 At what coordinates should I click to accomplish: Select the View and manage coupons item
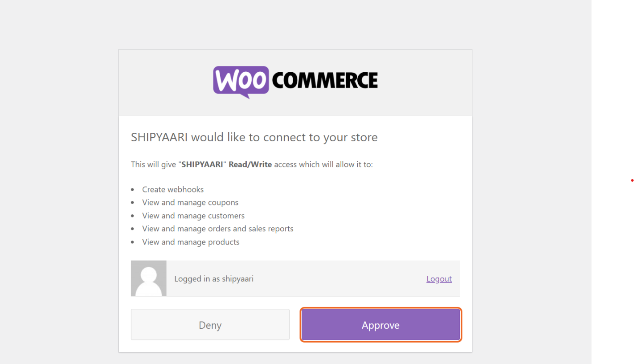[190, 202]
